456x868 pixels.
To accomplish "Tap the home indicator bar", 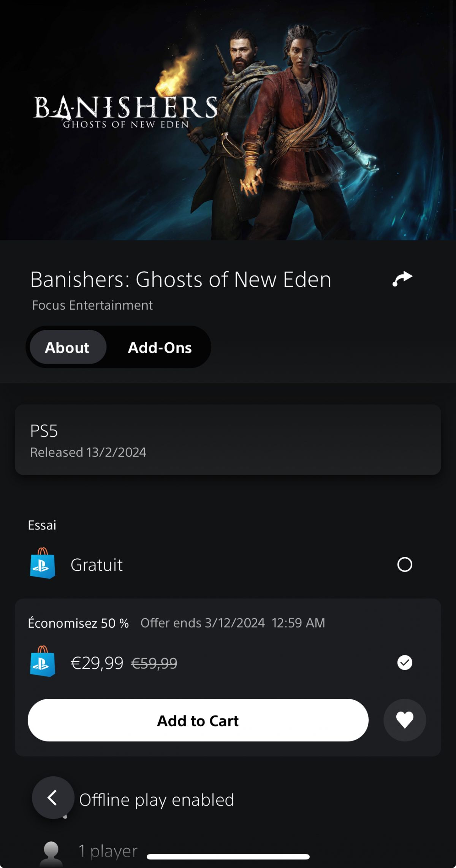I will tap(228, 857).
